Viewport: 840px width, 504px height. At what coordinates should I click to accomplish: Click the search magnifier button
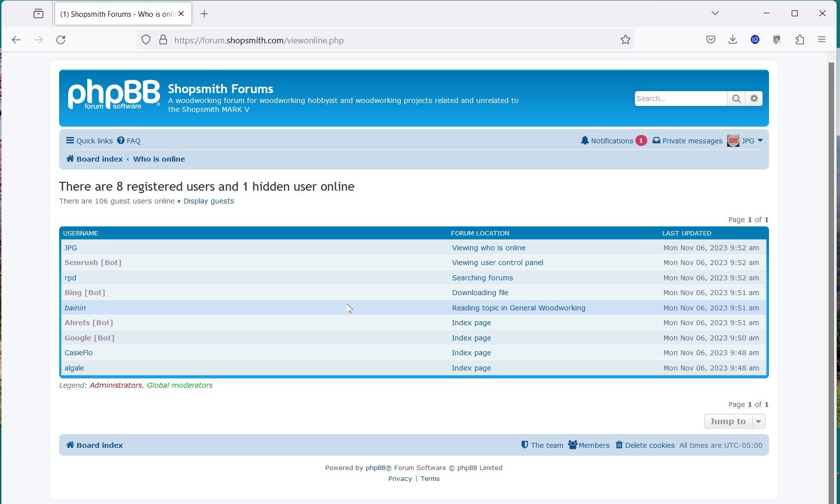[x=736, y=99]
